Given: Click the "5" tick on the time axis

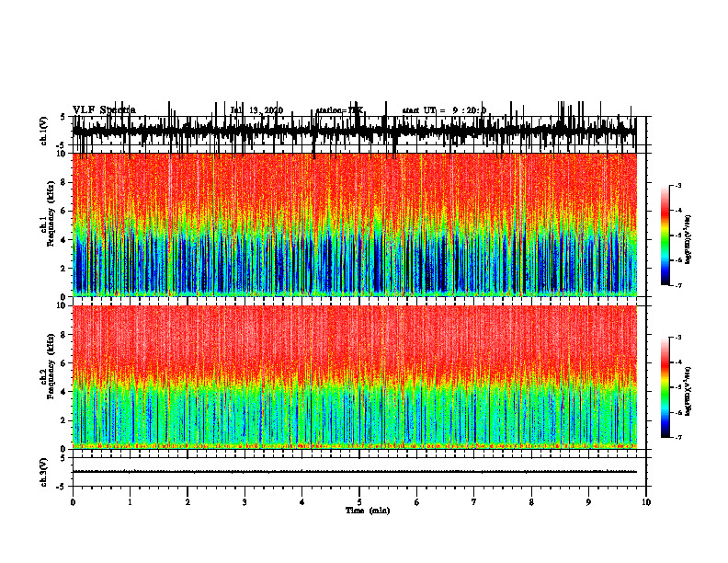Looking at the screenshot, I should click(359, 502).
